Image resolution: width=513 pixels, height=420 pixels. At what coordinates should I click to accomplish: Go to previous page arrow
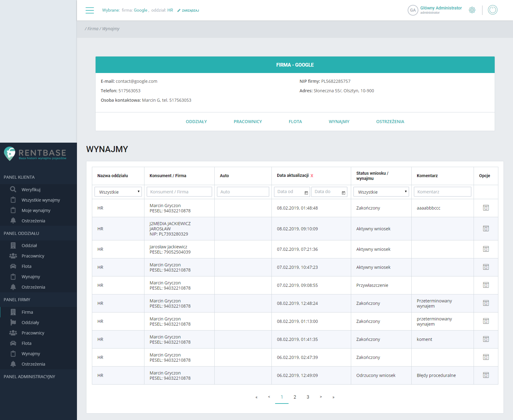click(x=269, y=397)
